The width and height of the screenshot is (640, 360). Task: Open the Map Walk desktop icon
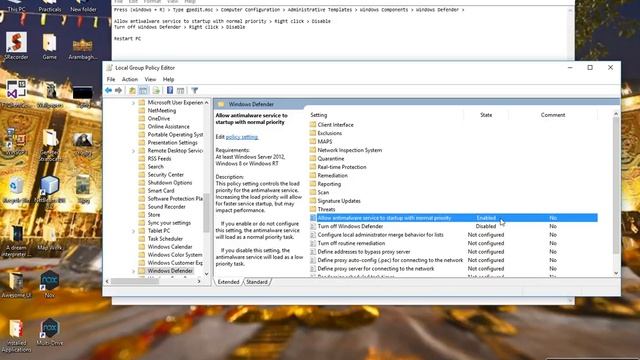click(x=49, y=238)
